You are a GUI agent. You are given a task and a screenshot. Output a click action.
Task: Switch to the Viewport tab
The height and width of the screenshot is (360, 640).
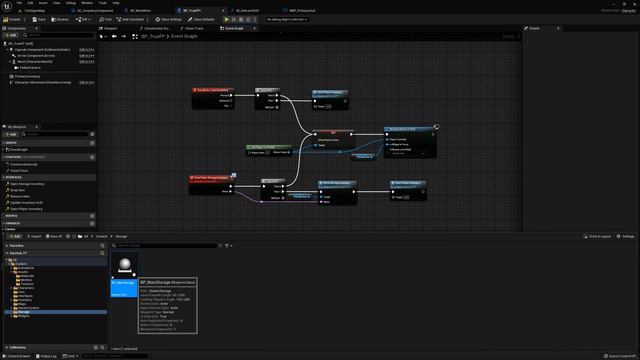click(x=109, y=29)
